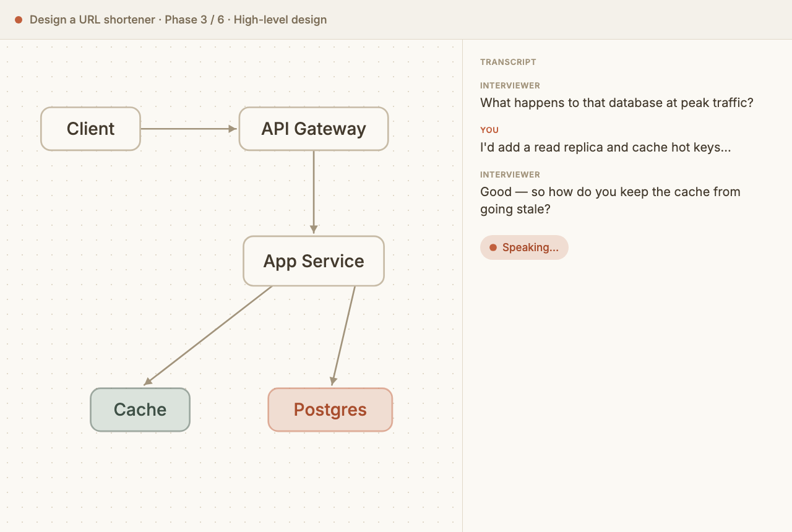Click the peak traffic interviewer question
792x532 pixels.
pyautogui.click(x=617, y=103)
